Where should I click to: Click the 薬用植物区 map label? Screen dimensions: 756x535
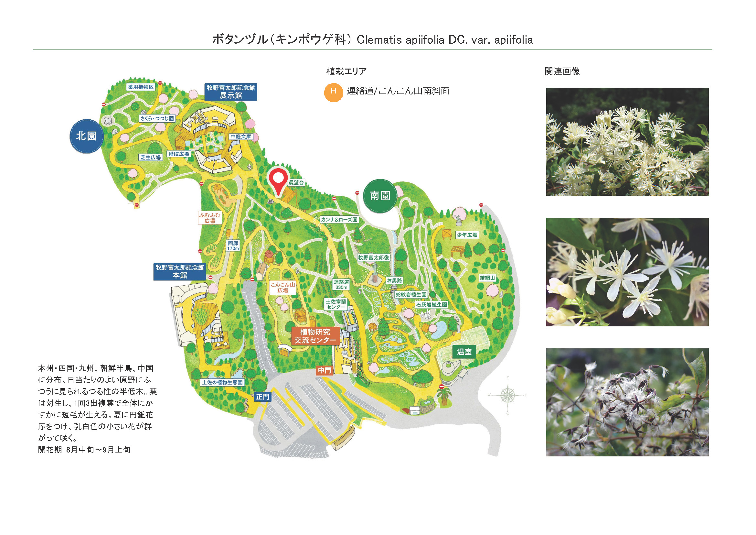click(x=141, y=87)
